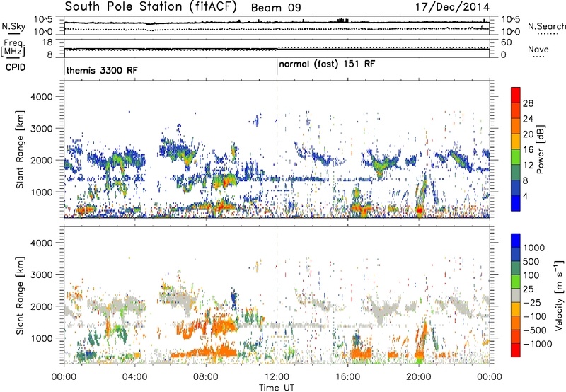Click the '08:00' time axis tick label
566x392 pixels.
click(206, 377)
